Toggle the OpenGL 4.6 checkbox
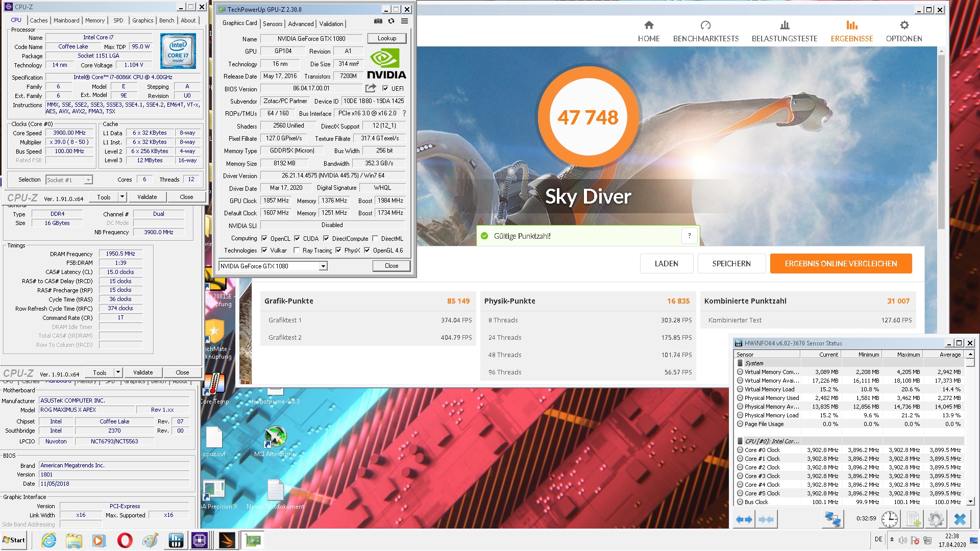This screenshot has width=980, height=551. (x=367, y=250)
